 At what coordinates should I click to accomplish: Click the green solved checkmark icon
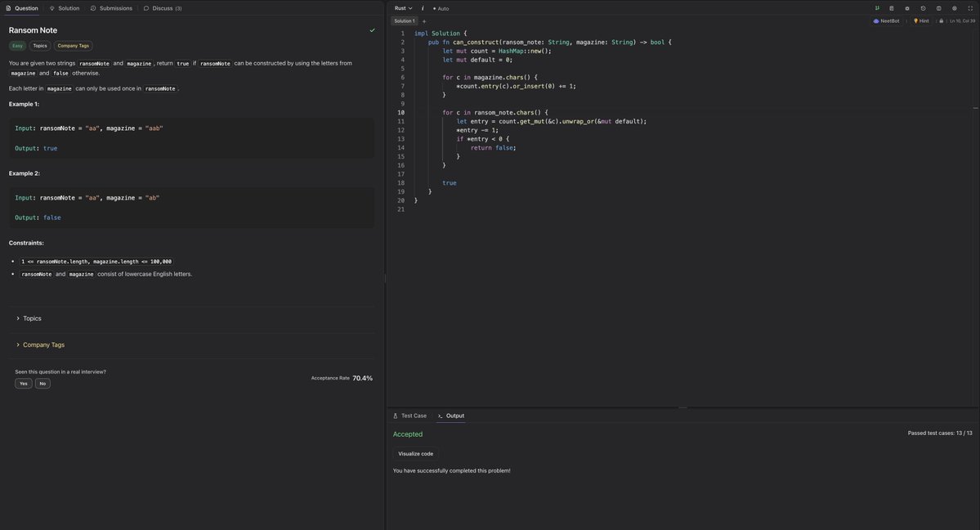(373, 30)
